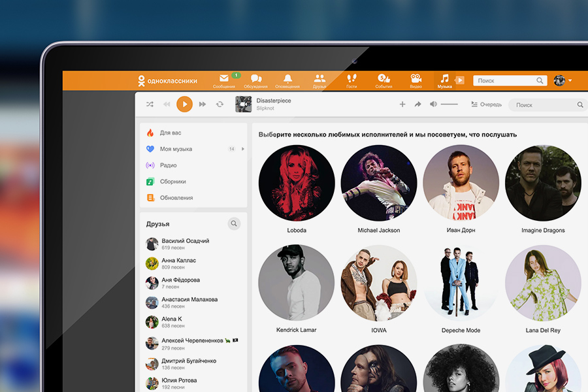588x392 pixels.
Task: Go back to the previous track
Action: pyautogui.click(x=167, y=105)
